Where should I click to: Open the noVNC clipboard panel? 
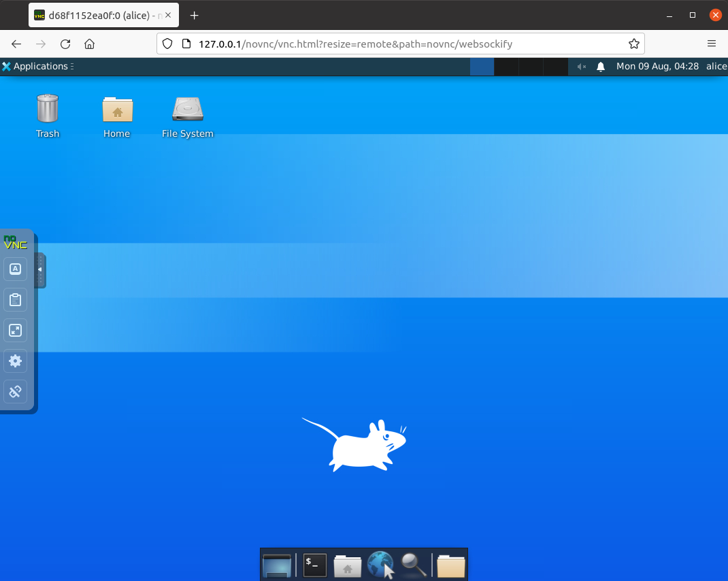(15, 299)
